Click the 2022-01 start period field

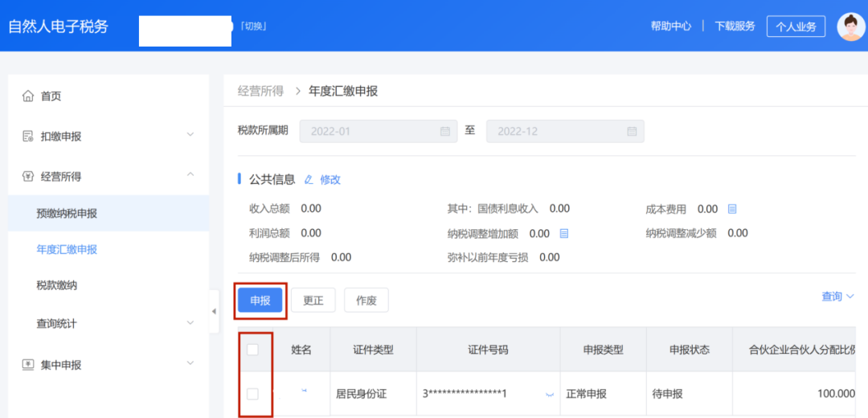pos(379,131)
